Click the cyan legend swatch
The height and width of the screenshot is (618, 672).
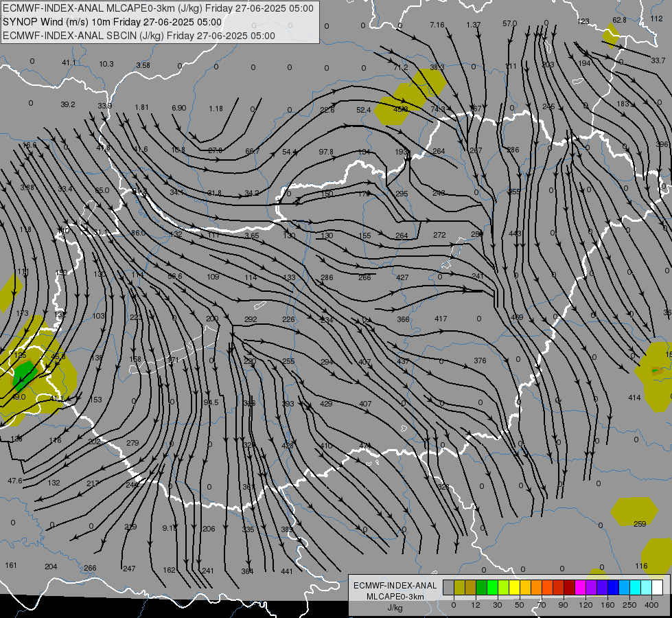pos(635,588)
